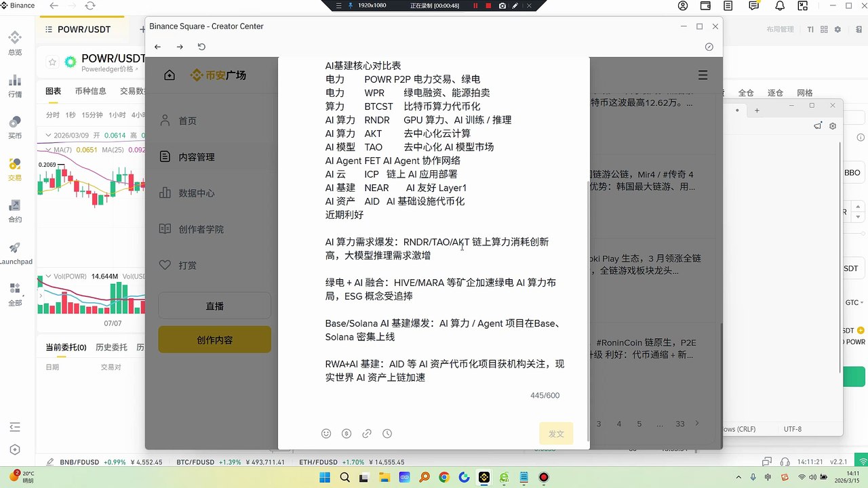Open the Creator Center hamburger menu
868x488 pixels.
703,75
